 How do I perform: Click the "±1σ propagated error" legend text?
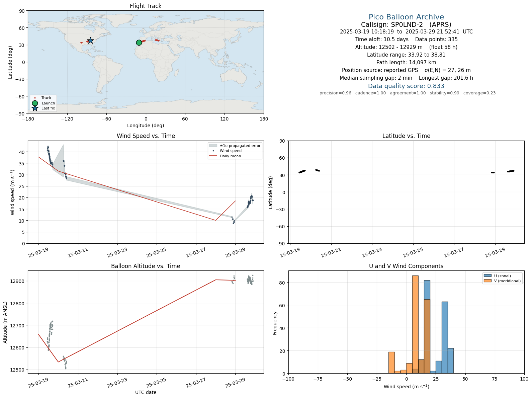click(x=240, y=146)
